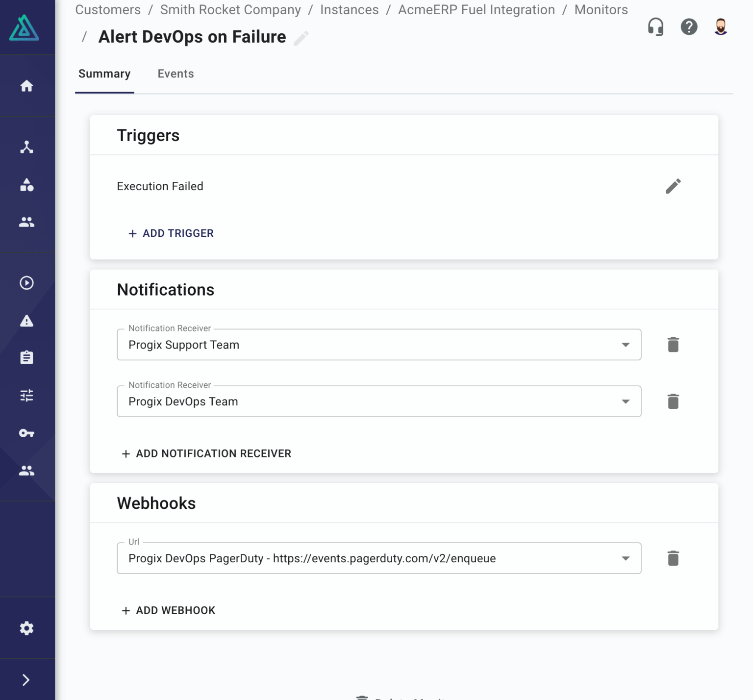The width and height of the screenshot is (753, 700).
Task: Navigate to Instances breadcrumb
Action: (350, 10)
